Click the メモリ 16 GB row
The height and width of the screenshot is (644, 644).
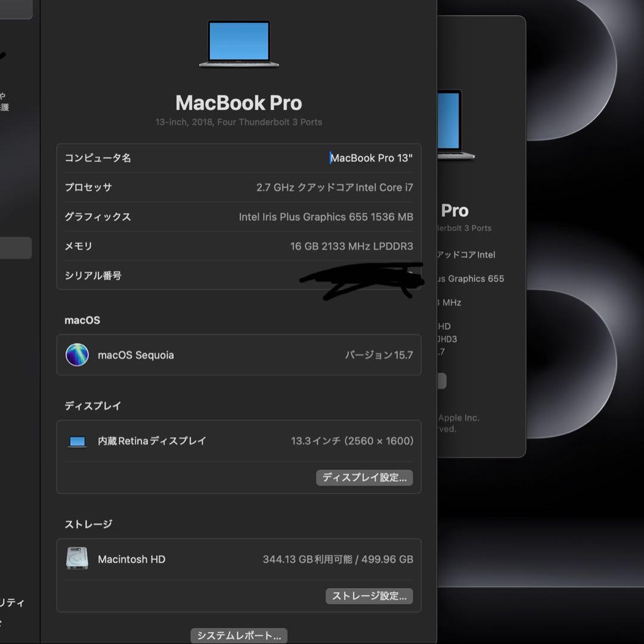pyautogui.click(x=239, y=246)
